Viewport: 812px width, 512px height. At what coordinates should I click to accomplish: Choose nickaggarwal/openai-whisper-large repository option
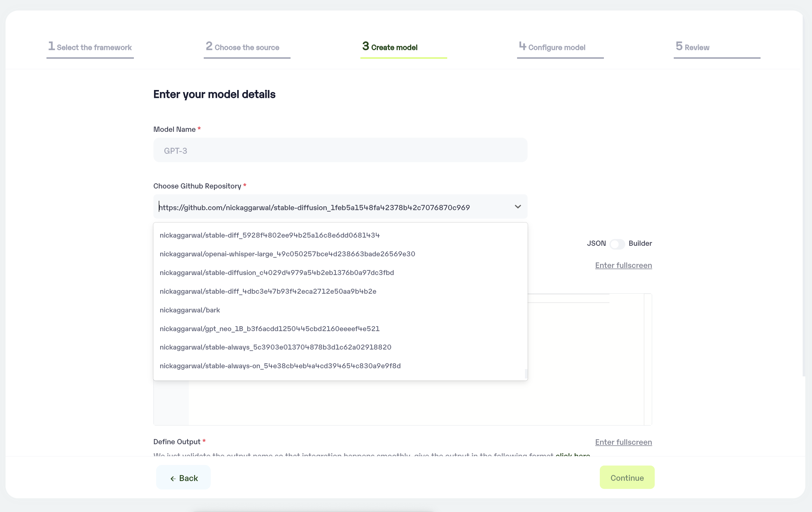[340, 254]
